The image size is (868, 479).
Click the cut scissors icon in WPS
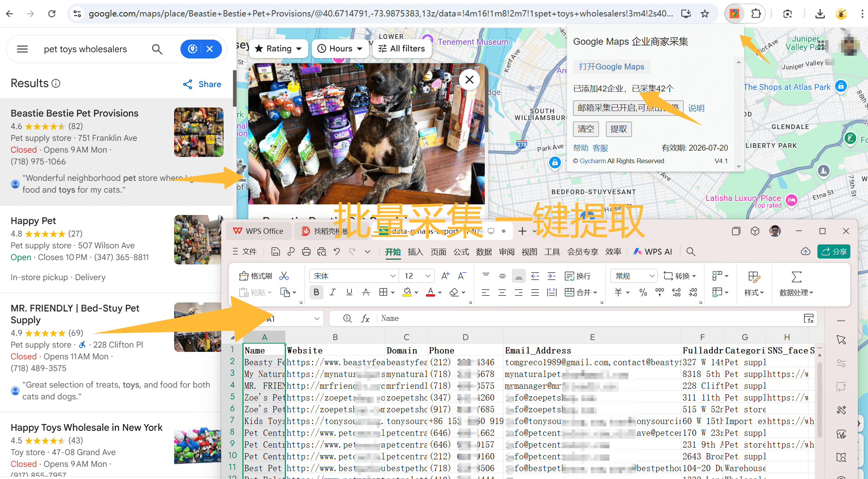(284, 276)
